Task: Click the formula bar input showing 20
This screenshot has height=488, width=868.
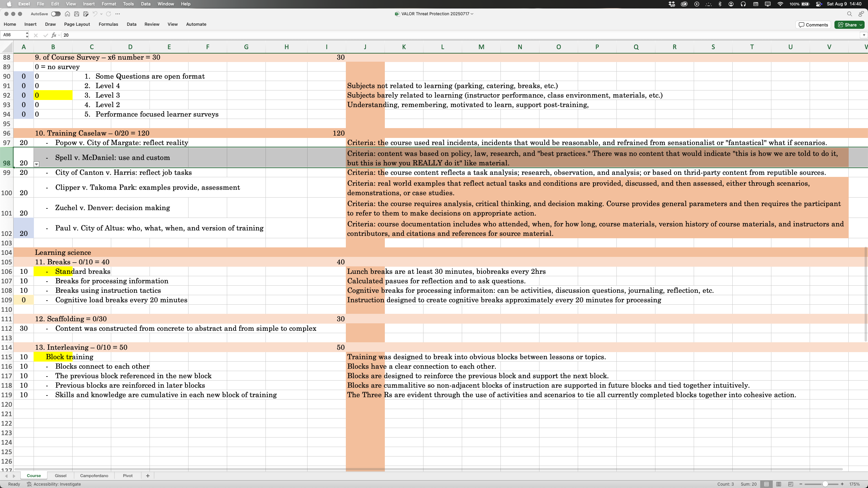Action: click(461, 35)
